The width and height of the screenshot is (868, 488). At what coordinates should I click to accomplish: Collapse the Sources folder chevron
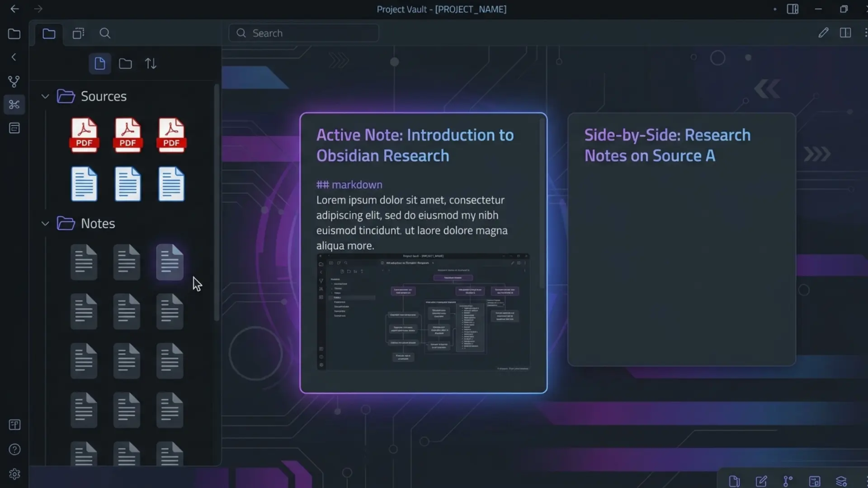tap(45, 96)
